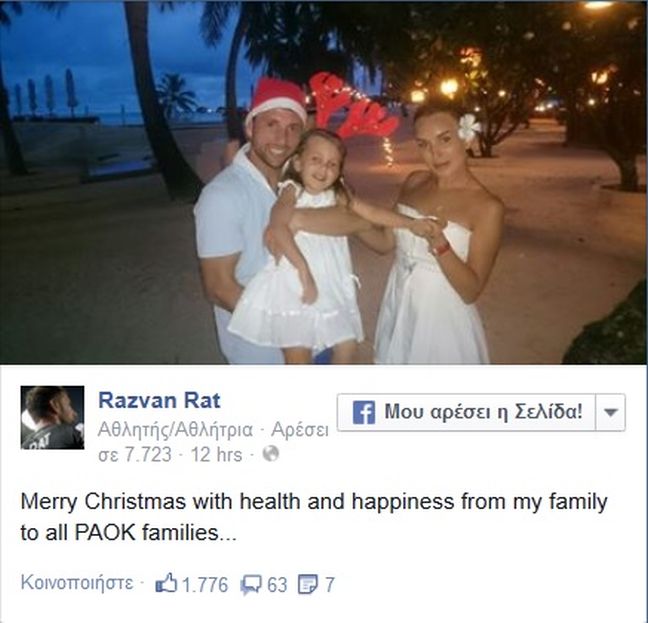This screenshot has height=623, width=648.
Task: Click the 1.776 likes count
Action: pyautogui.click(x=205, y=585)
